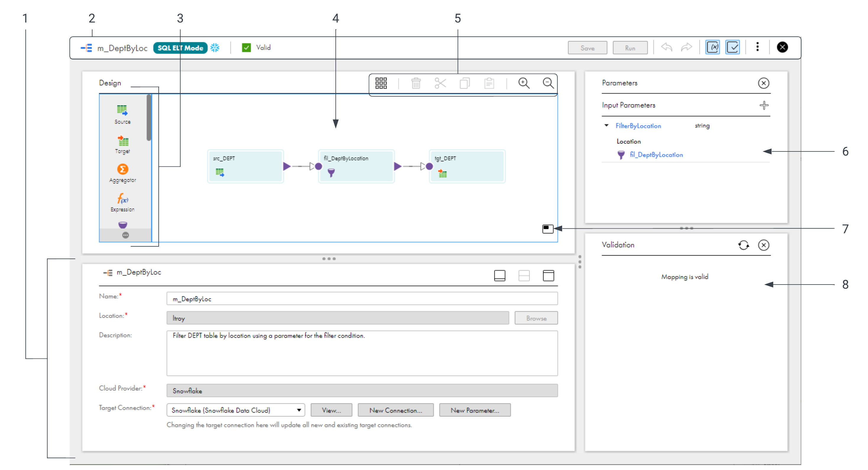Click the Snowflake icon beside SQL ELT Mode
Image resolution: width=868 pixels, height=470 pixels.
click(215, 48)
